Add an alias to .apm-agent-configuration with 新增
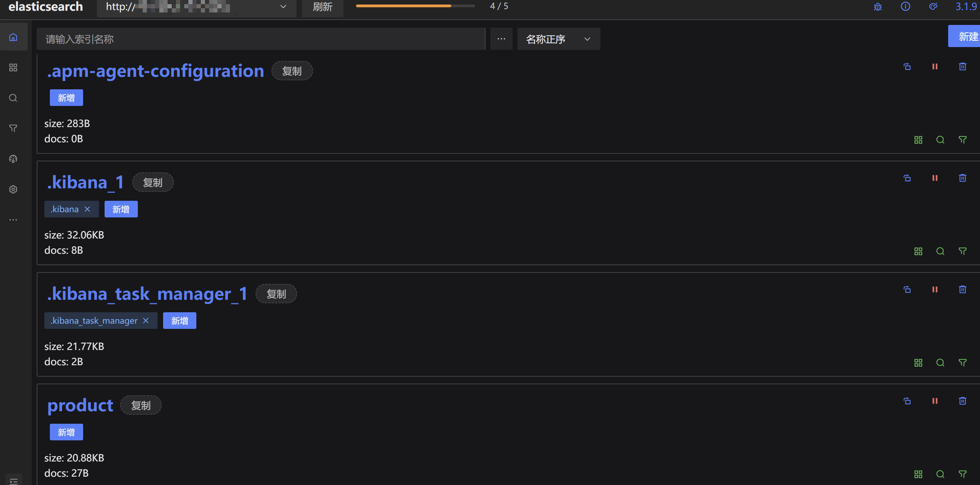980x485 pixels. click(66, 98)
